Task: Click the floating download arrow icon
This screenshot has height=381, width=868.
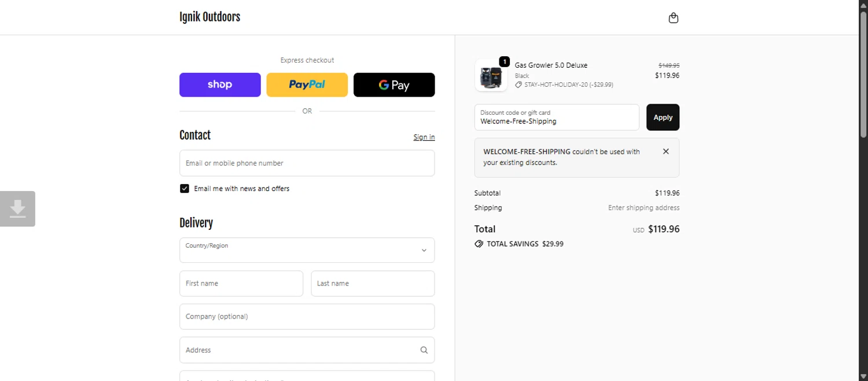Action: 17,208
